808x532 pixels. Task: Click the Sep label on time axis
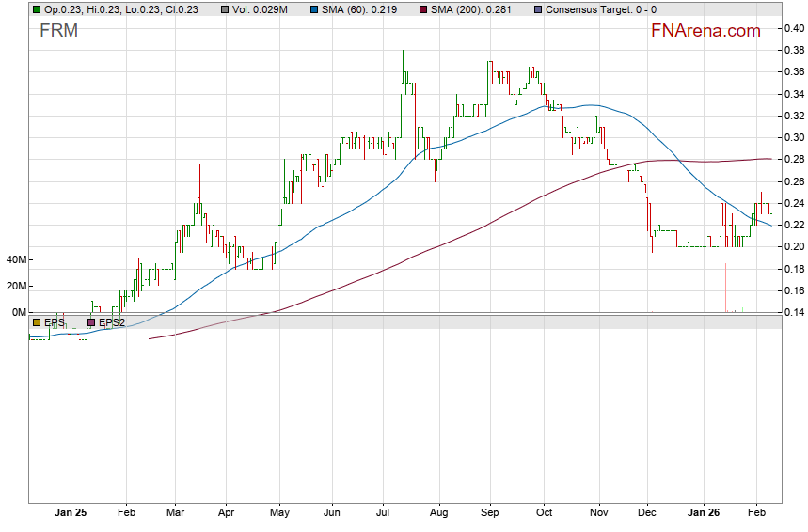coord(490,514)
